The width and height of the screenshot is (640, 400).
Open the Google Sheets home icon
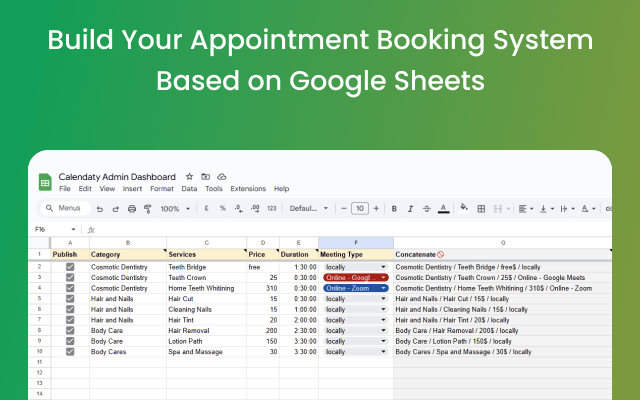(45, 182)
